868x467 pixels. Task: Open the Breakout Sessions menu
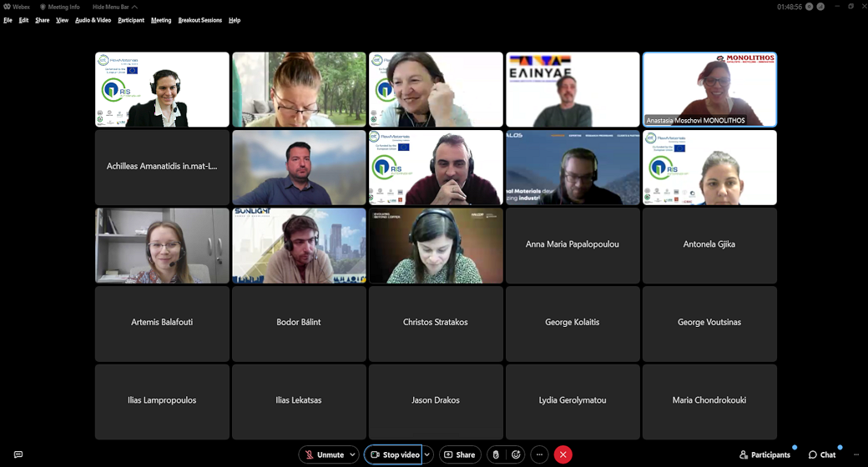pyautogui.click(x=200, y=20)
